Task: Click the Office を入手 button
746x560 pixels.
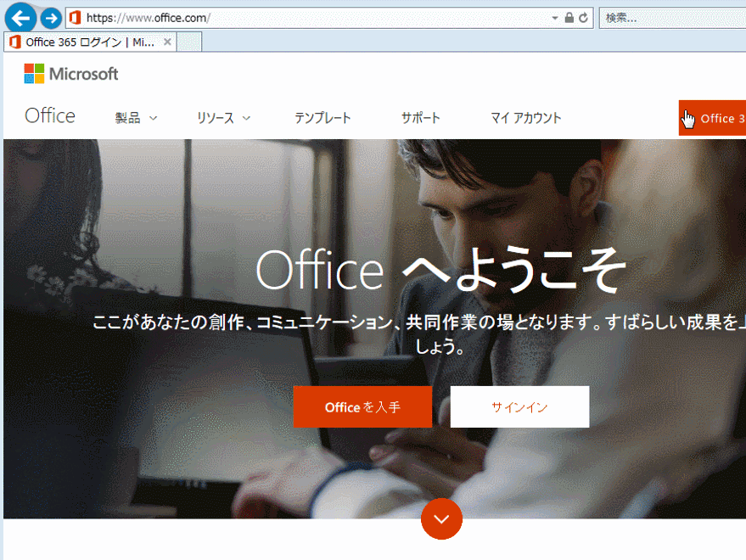Action: 362,406
